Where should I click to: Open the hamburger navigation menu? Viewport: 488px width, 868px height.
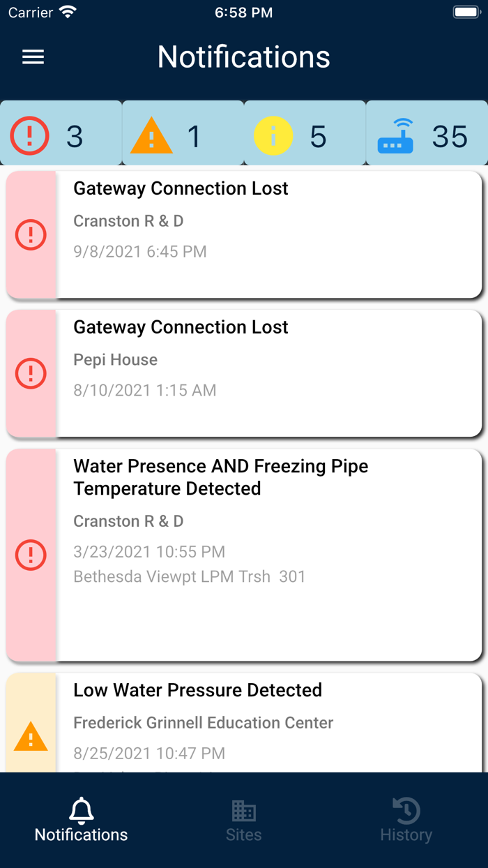(33, 57)
